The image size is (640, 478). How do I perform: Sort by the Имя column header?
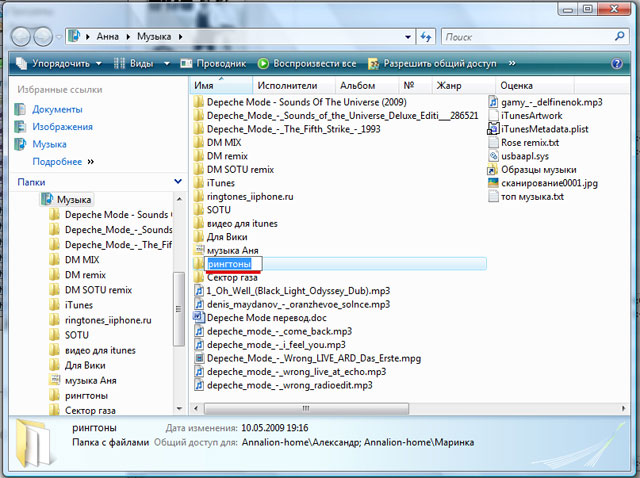[x=221, y=85]
